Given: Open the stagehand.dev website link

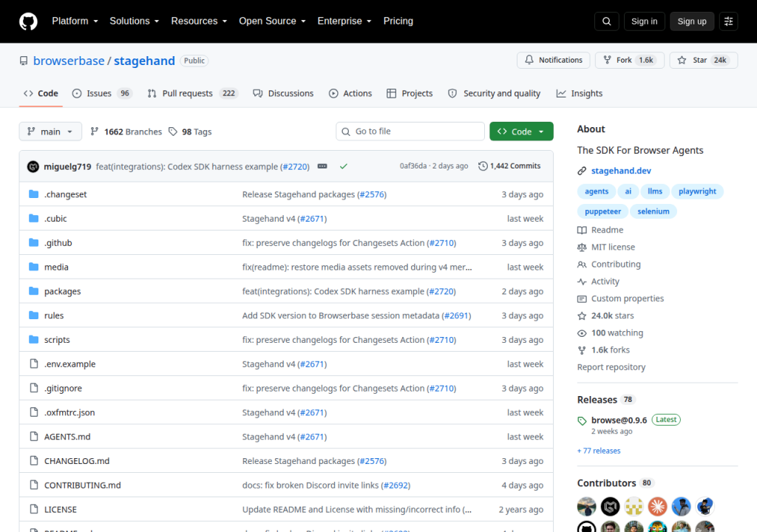Looking at the screenshot, I should pos(621,171).
